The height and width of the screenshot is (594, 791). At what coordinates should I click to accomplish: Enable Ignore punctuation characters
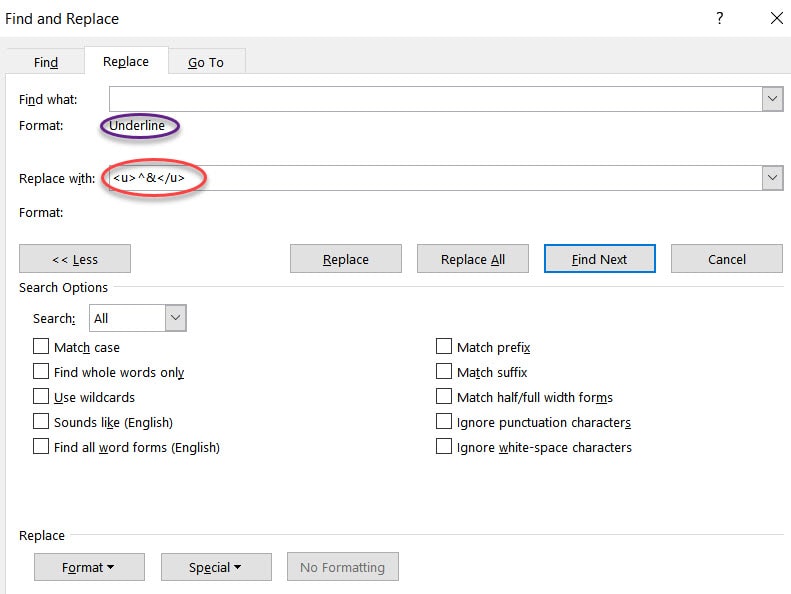[444, 422]
